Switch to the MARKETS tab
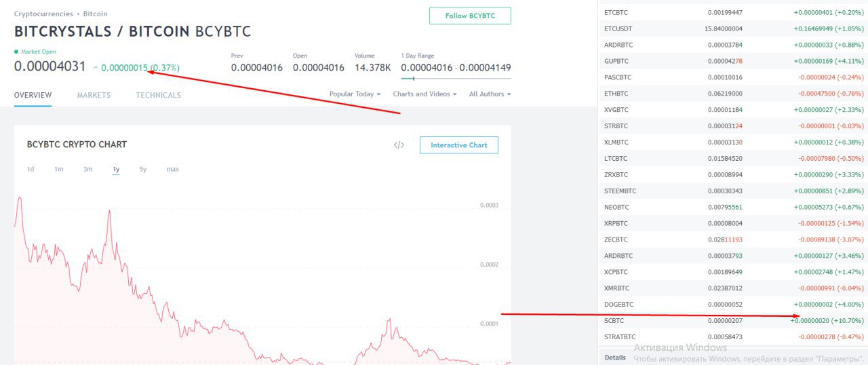 (x=94, y=95)
